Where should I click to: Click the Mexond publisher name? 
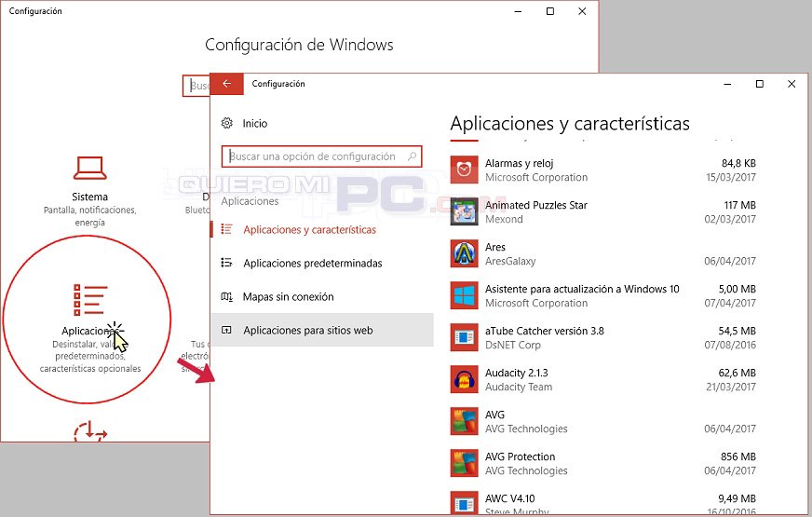[504, 219]
